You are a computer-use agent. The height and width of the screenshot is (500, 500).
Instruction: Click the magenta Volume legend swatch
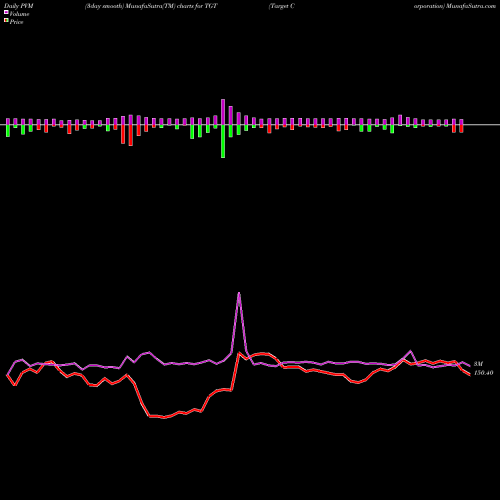(6, 12)
